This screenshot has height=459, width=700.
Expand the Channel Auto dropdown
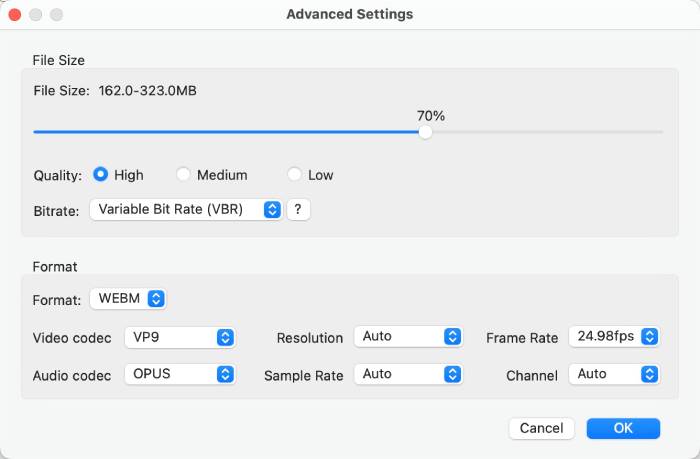point(615,374)
